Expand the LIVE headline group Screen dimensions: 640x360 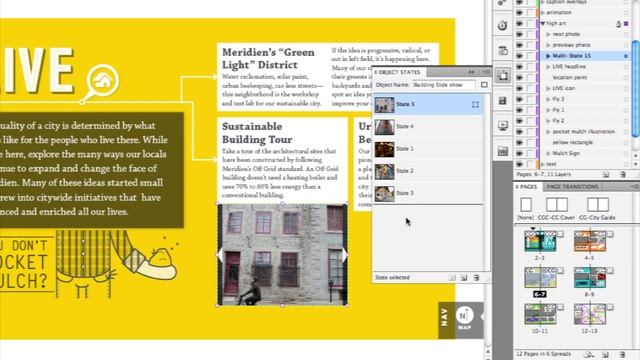click(548, 67)
